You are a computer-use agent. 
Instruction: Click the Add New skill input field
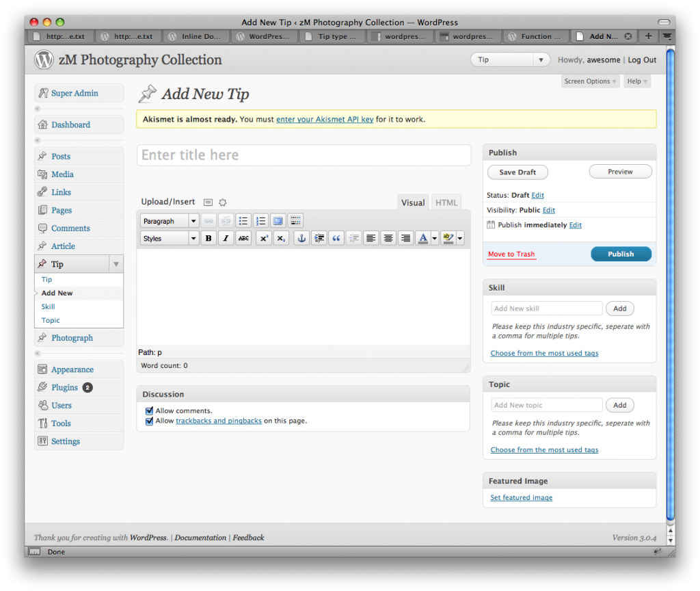[x=546, y=308]
